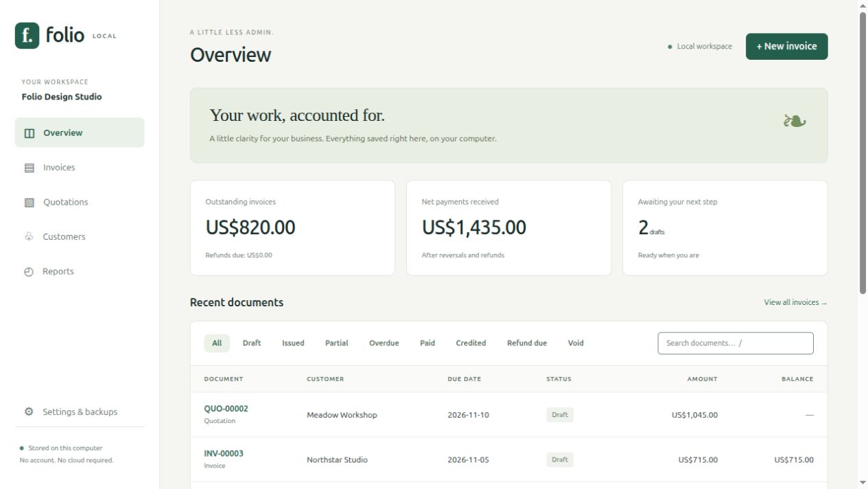Click the Customers sidebar icon
868x489 pixels.
29,237
